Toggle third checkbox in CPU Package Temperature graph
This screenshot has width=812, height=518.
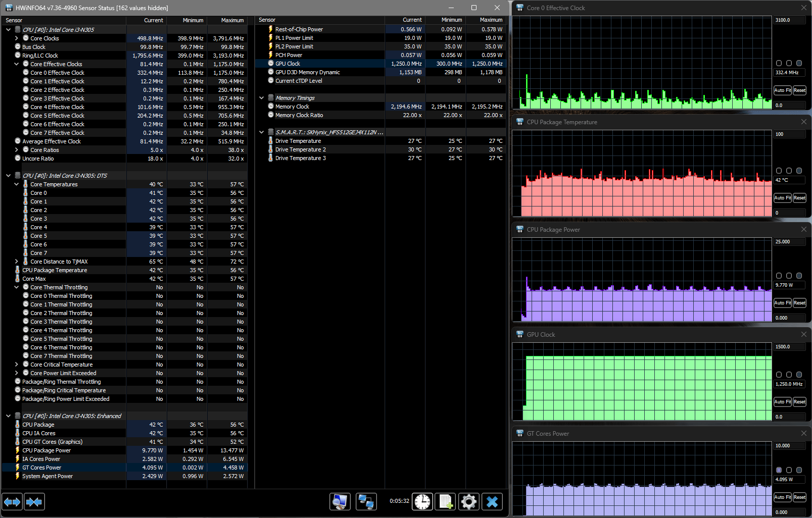tap(799, 171)
